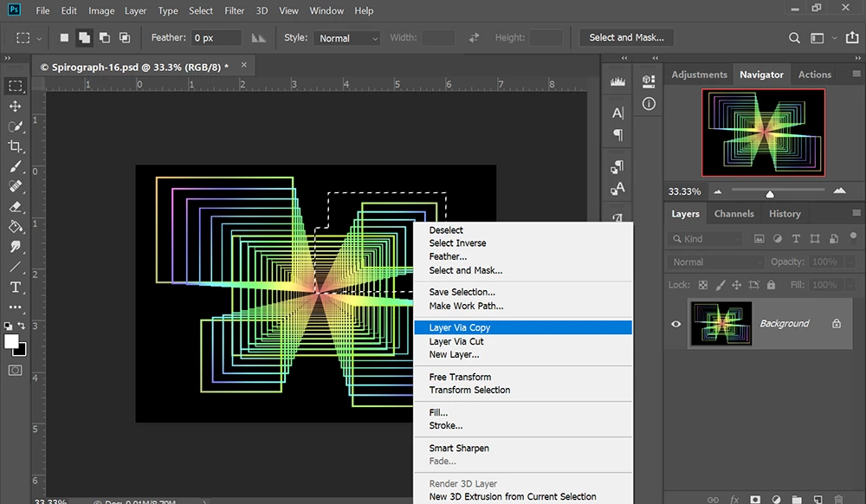Open the Histogram panel icon
This screenshot has width=866, height=504.
(617, 81)
